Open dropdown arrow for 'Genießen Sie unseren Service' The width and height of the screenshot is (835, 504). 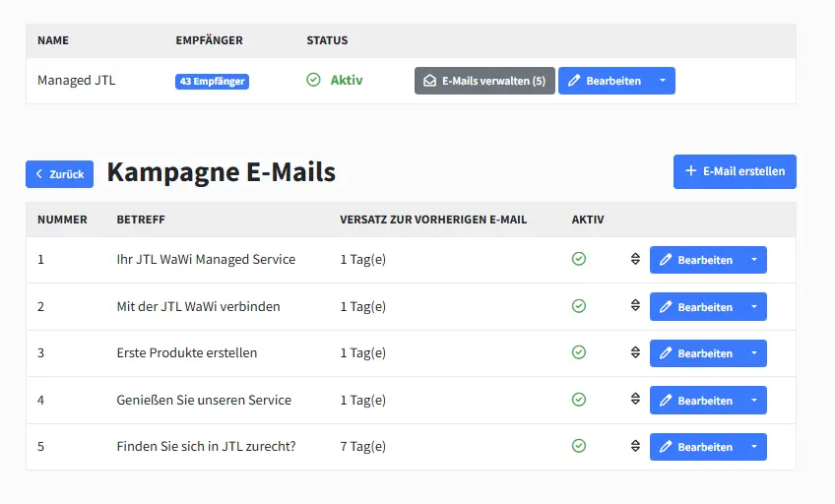(754, 401)
